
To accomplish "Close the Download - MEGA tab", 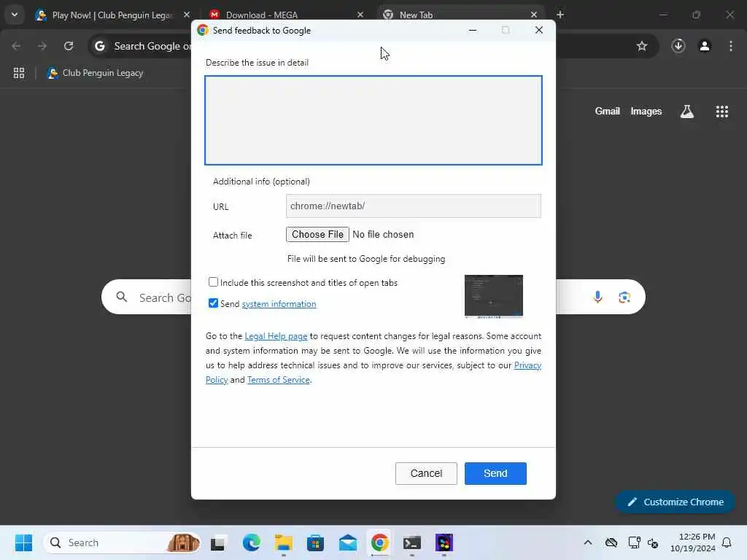I will click(360, 15).
